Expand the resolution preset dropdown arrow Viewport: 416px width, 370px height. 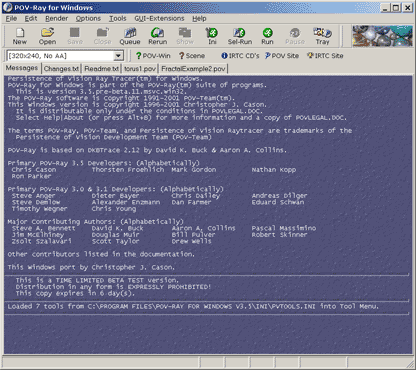pyautogui.click(x=118, y=56)
